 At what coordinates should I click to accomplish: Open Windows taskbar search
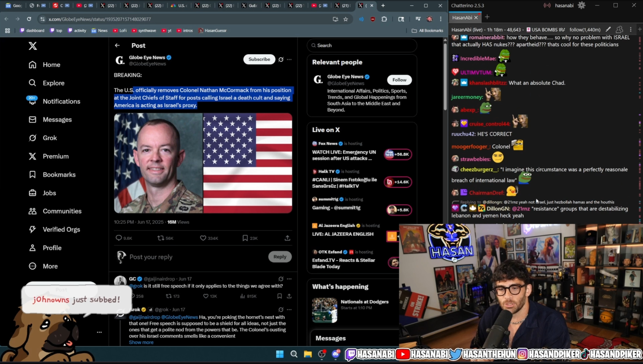pos(294,354)
